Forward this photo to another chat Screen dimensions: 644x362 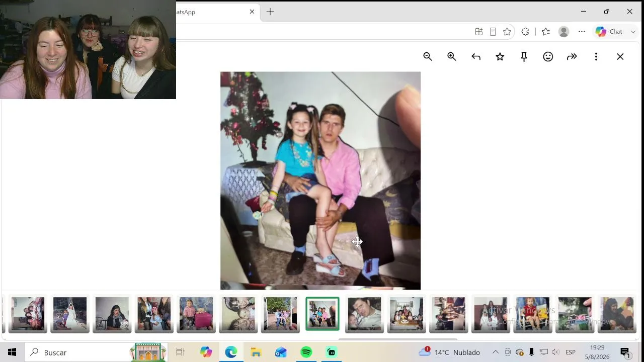[x=572, y=57]
